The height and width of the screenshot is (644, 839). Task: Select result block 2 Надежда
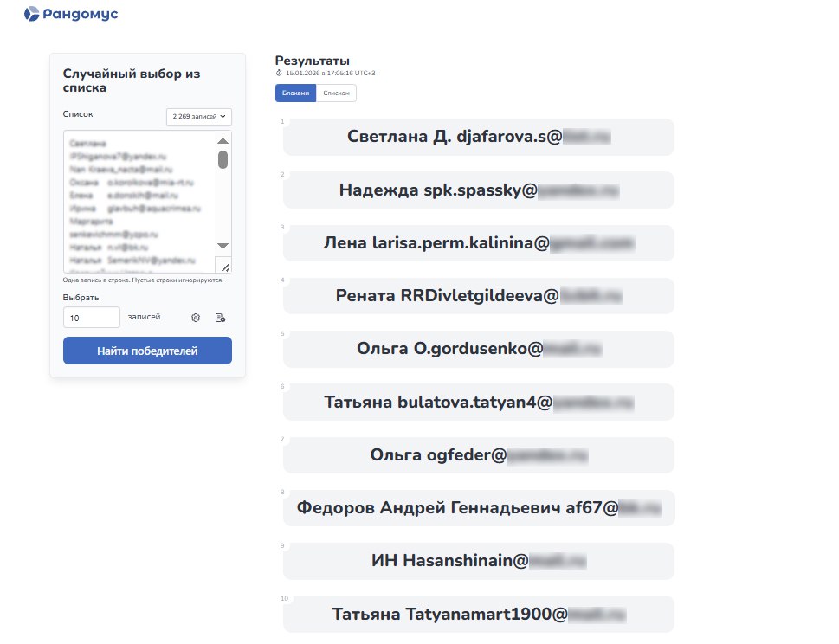pos(478,190)
